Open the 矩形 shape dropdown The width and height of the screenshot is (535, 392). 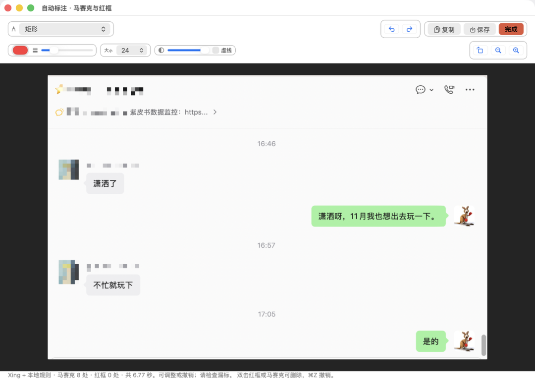[x=65, y=29]
